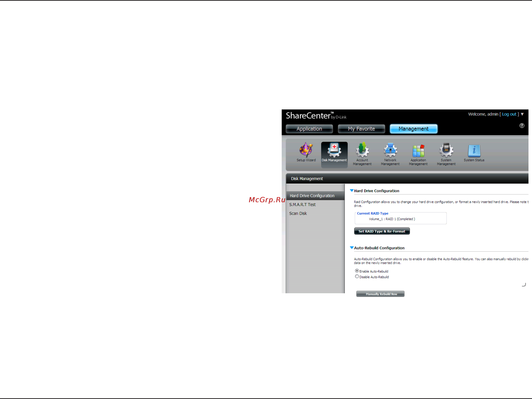Select Hard Drive Configuration in sidebar
This screenshot has width=532, height=399.
coord(315,196)
